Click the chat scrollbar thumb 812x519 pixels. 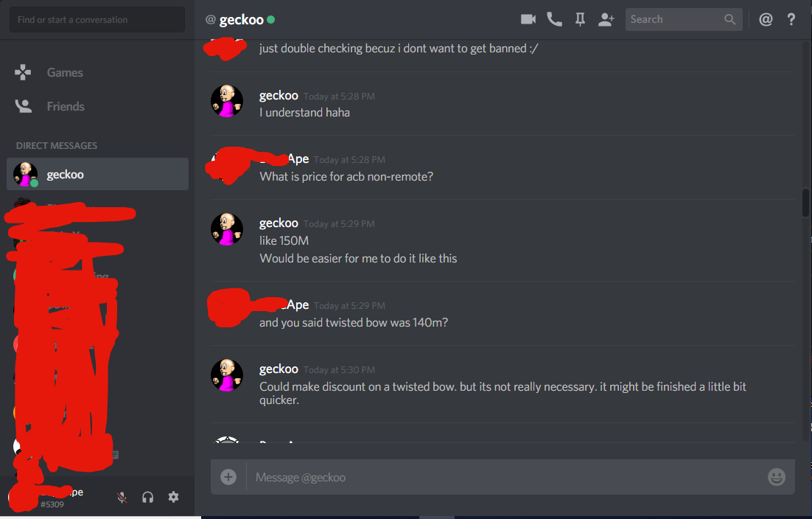point(805,203)
